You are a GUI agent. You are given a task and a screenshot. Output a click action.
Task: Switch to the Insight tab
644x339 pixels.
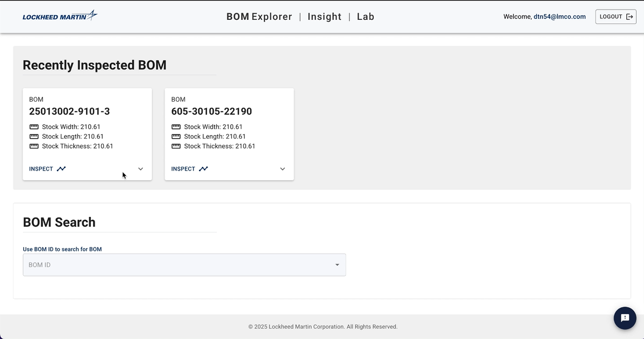[x=325, y=17]
